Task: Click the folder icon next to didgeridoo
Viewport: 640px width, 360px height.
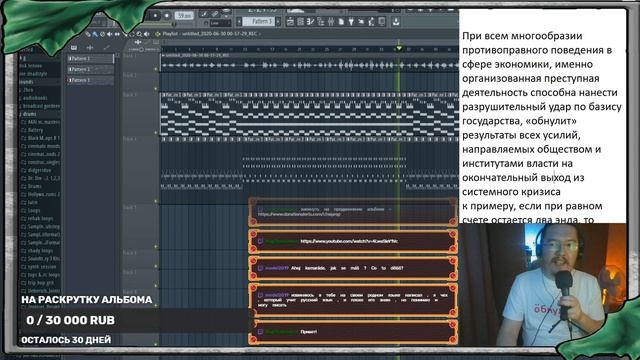Action: point(23,170)
